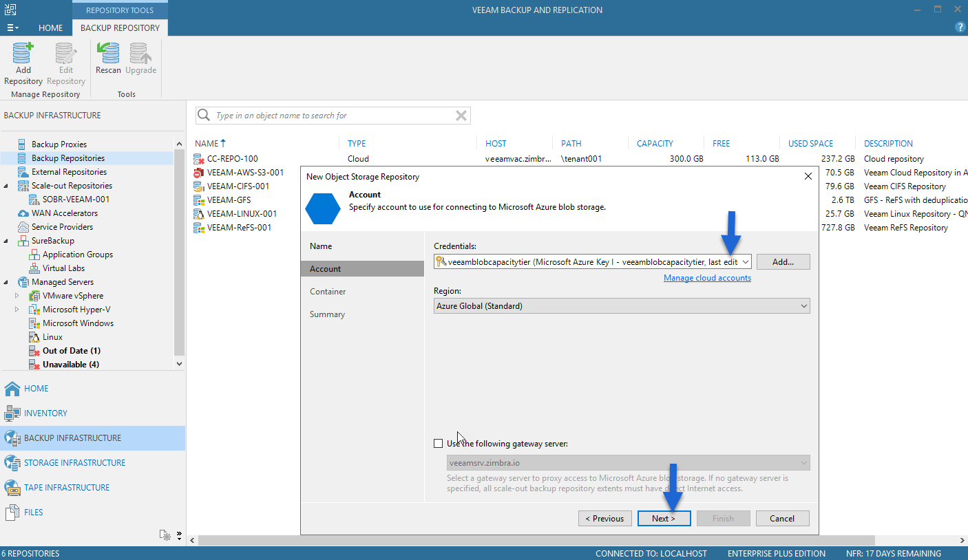Image resolution: width=968 pixels, height=560 pixels.
Task: Select Backup Repositories in the tree
Action: point(68,158)
